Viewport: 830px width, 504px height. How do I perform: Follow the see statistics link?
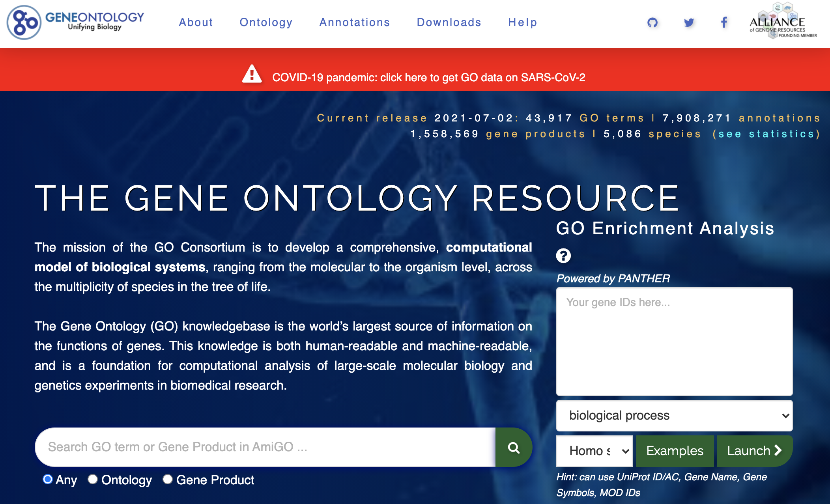766,134
